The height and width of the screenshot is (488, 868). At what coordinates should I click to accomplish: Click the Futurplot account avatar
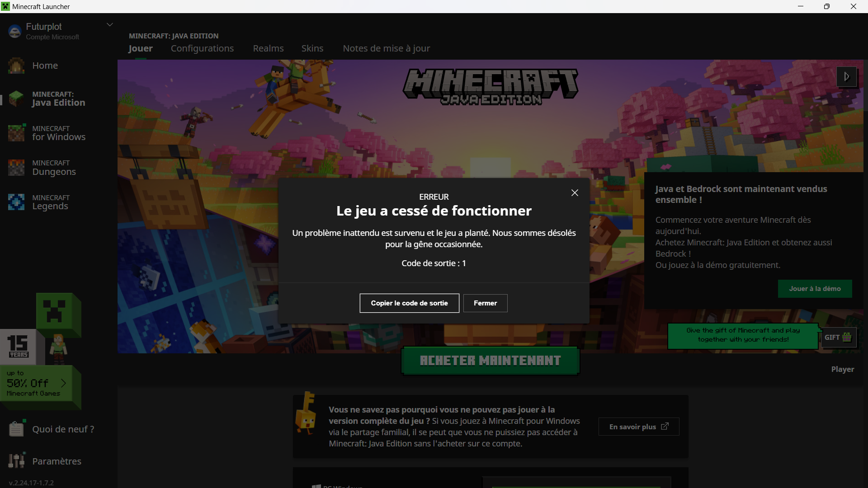point(15,31)
